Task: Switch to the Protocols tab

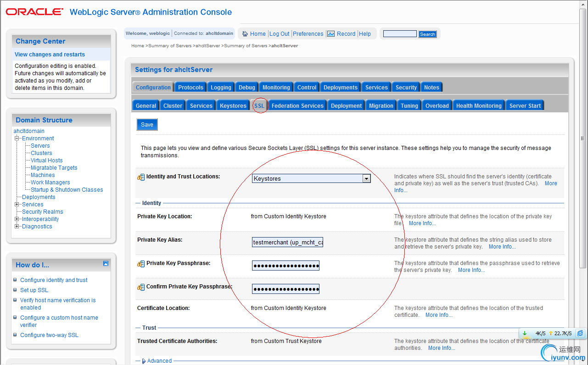Action: (190, 88)
